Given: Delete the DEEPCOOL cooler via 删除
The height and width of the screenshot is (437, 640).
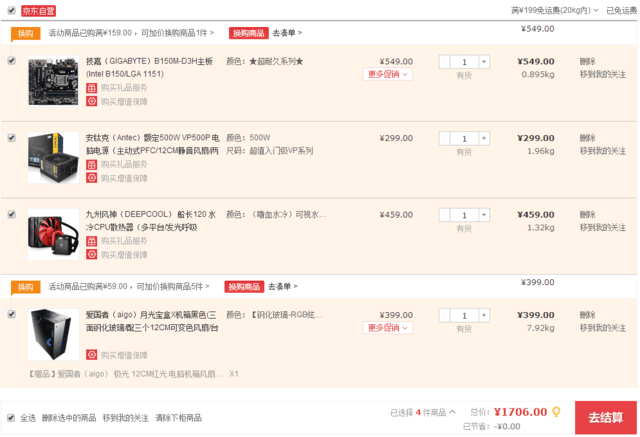Looking at the screenshot, I should coord(587,215).
